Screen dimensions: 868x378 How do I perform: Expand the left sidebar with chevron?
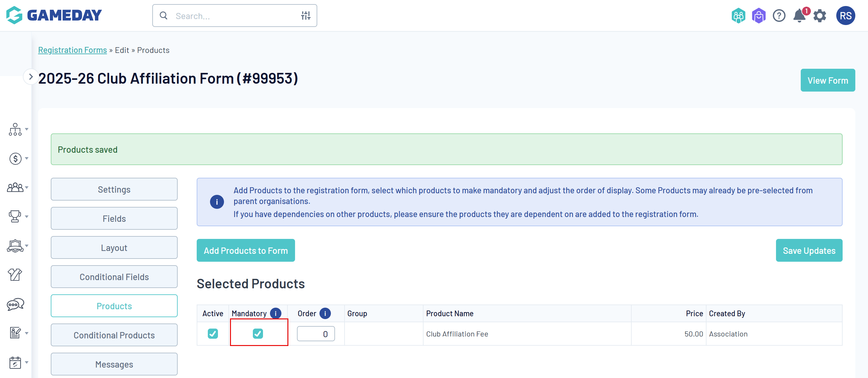31,77
